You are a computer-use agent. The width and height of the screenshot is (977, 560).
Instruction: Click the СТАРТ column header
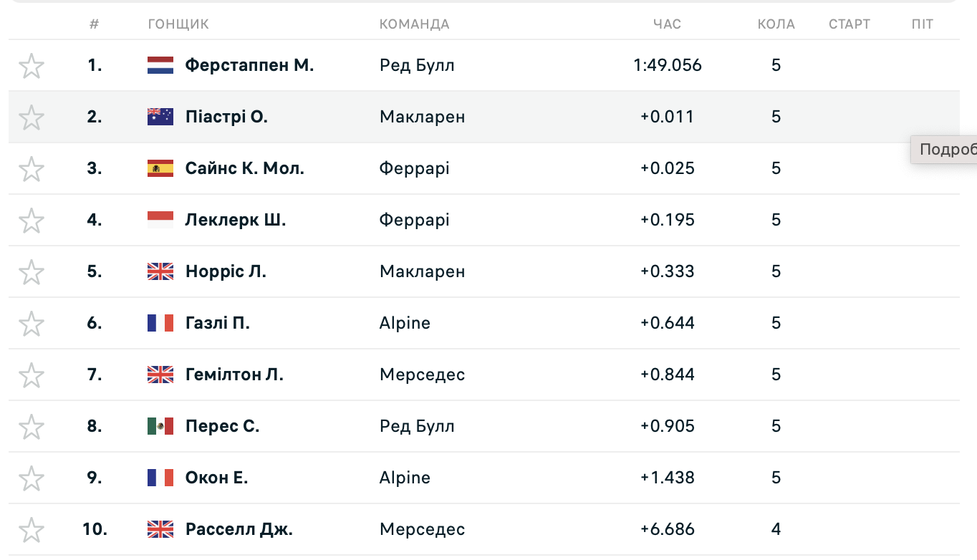pyautogui.click(x=850, y=24)
